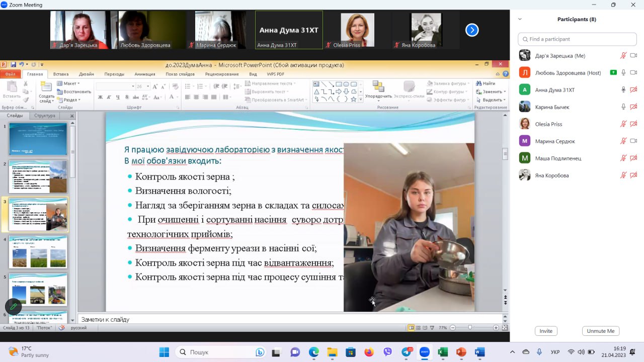Viewport: 644px width, 362px height.
Task: Switch to normal view in status bar
Action: 411,328
